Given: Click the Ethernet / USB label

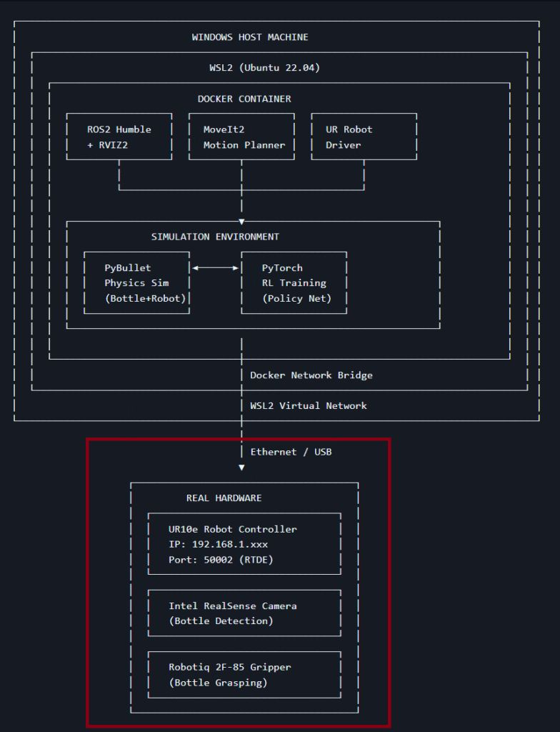Looking at the screenshot, I should click(x=291, y=452).
